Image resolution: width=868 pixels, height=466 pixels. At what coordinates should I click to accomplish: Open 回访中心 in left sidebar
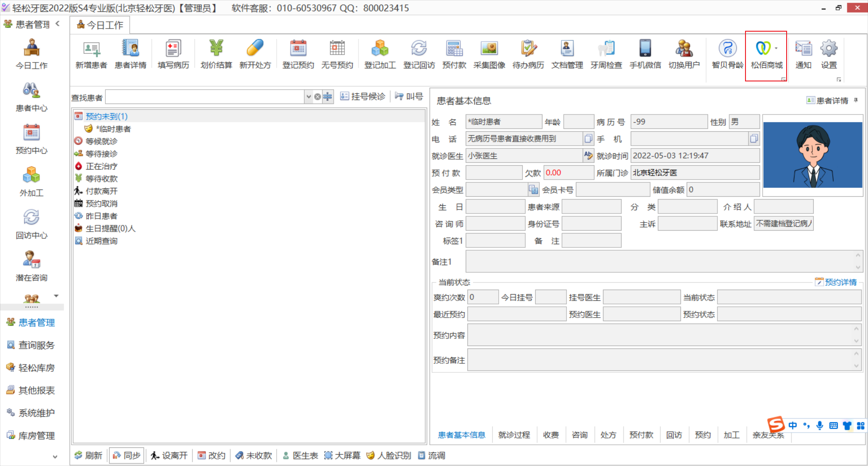[32, 224]
